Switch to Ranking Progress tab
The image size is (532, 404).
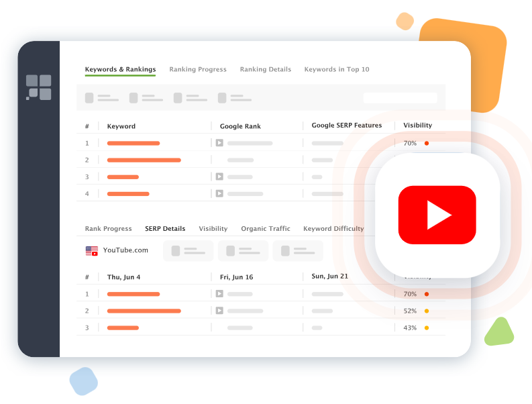tap(198, 69)
